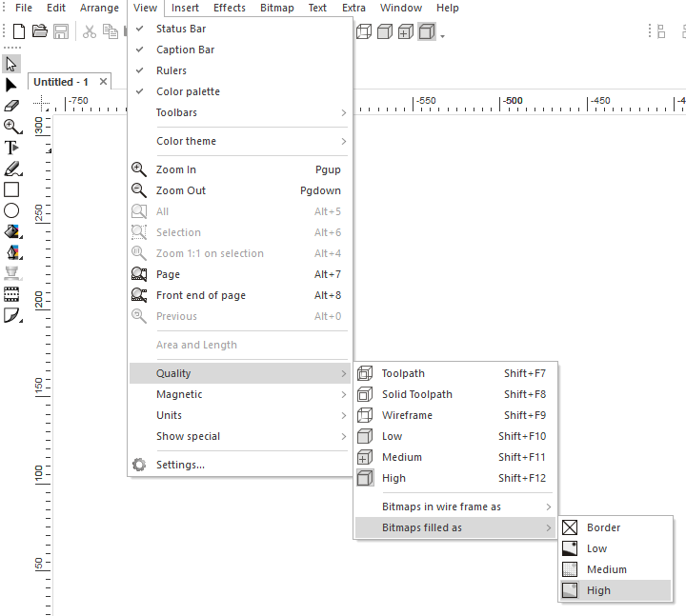Click the Open file folder icon

coord(40,31)
